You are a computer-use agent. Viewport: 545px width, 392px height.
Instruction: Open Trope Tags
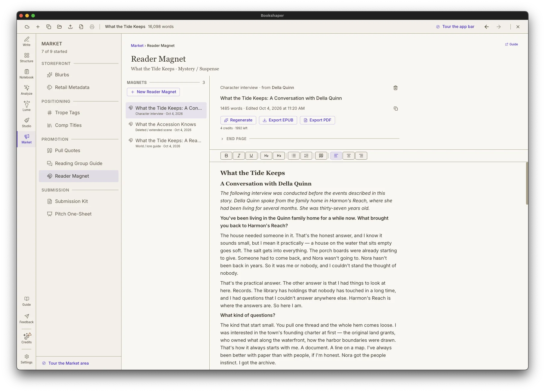pos(79,113)
